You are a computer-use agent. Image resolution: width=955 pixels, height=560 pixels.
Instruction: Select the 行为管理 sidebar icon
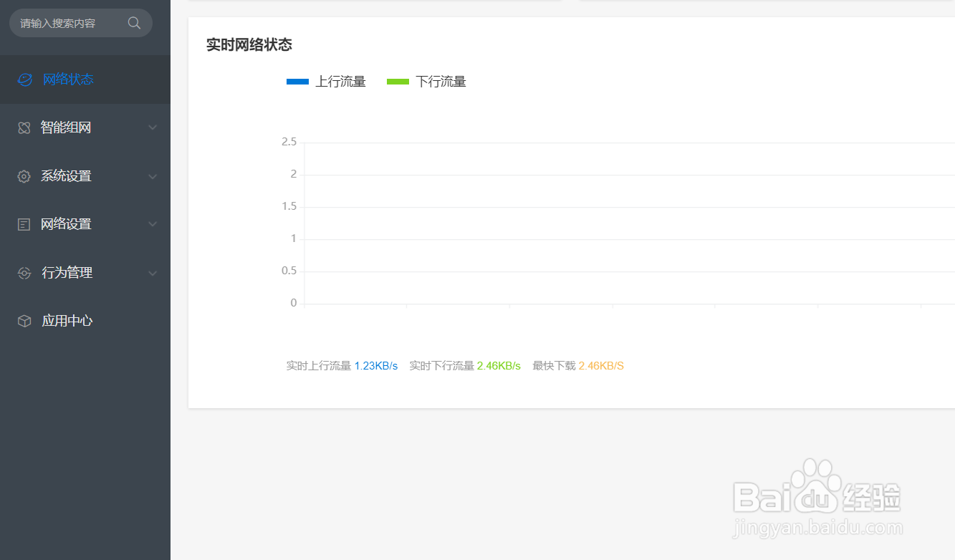point(24,273)
